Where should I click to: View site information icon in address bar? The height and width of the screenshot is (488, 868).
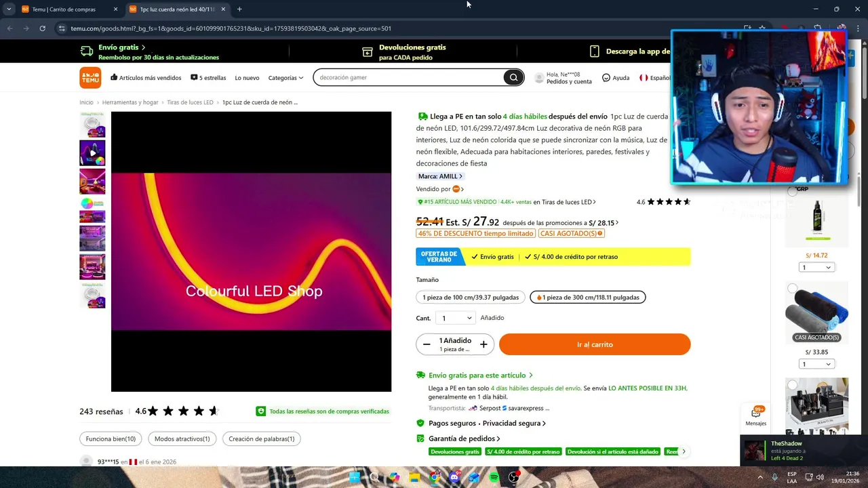click(62, 28)
